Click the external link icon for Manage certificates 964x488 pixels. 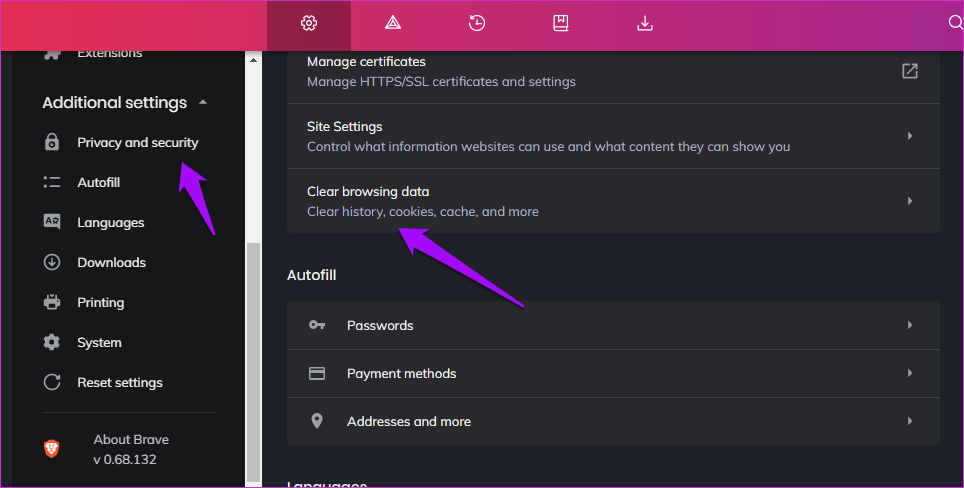coord(909,71)
